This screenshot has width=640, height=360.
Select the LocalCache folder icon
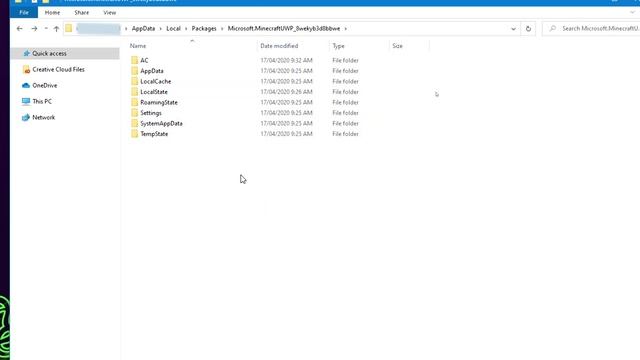pos(135,81)
